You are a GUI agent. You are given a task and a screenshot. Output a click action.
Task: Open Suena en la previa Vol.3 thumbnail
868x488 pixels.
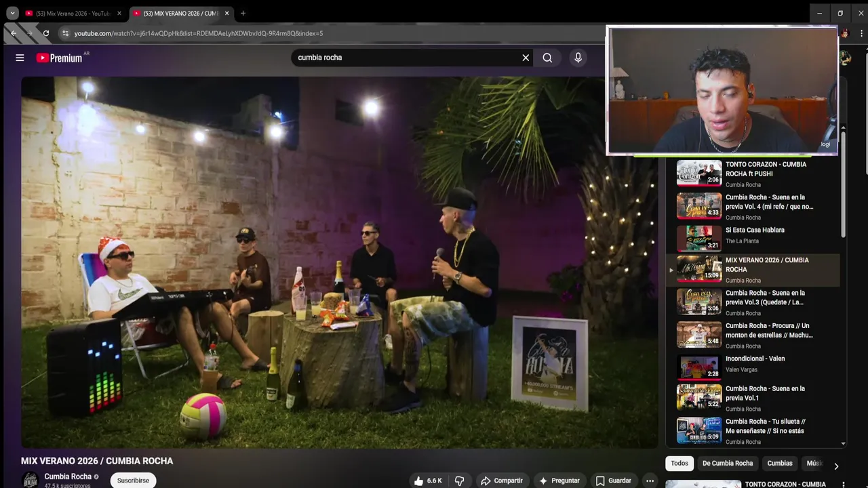coord(699,302)
